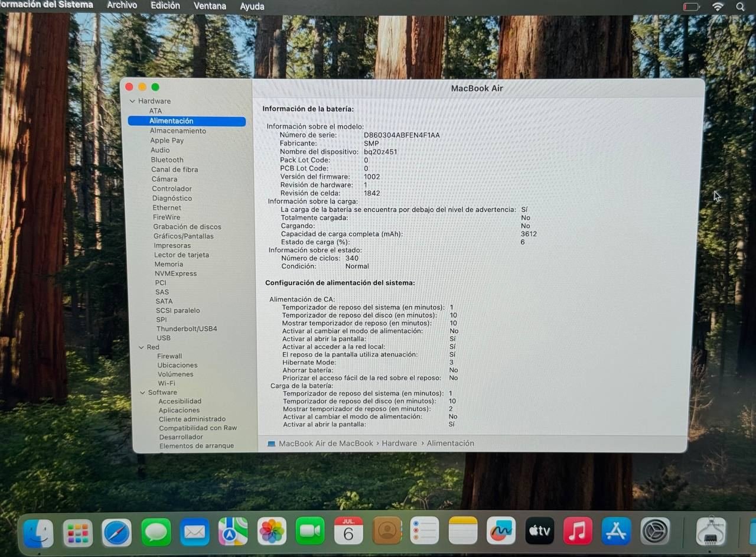This screenshot has height=557, width=756.
Task: Select USB in the Hardware list
Action: [164, 338]
